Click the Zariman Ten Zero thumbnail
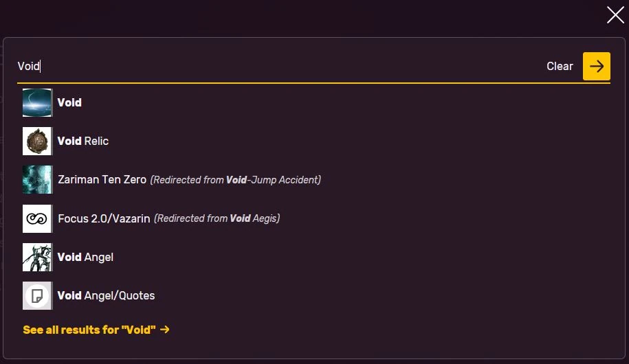The height and width of the screenshot is (364, 629). click(37, 180)
